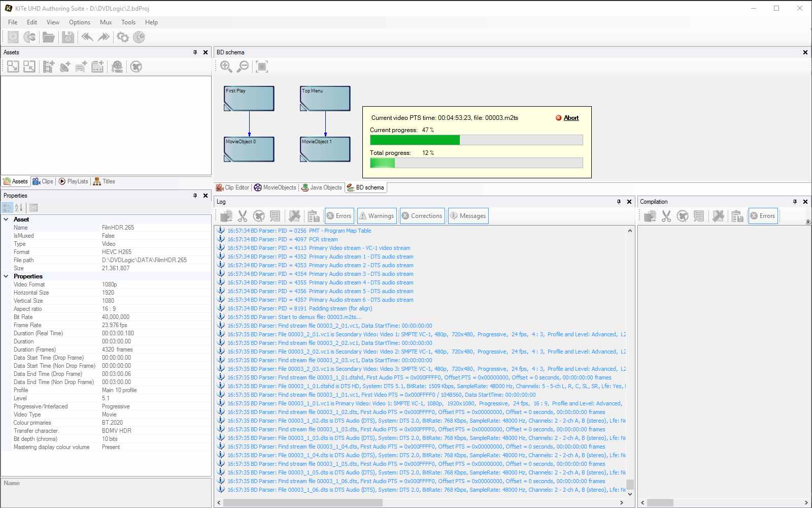This screenshot has height=508, width=812.
Task: Toggle the Messages filter in Log panel
Action: 468,216
